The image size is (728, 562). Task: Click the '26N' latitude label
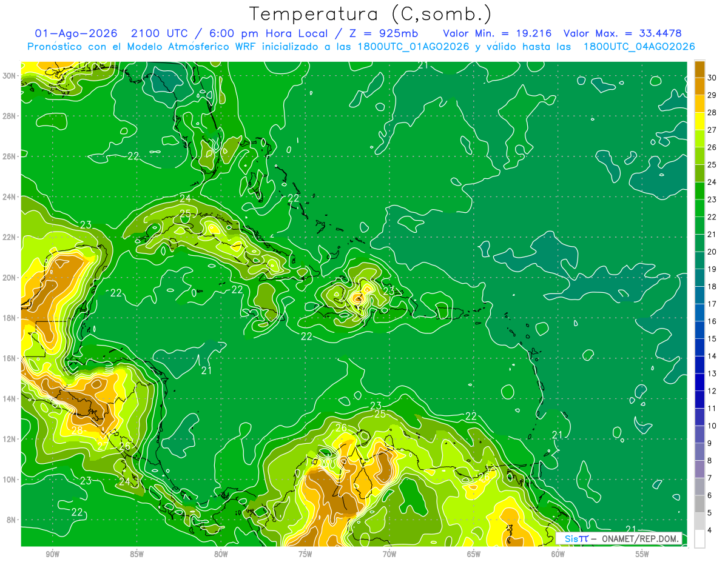click(x=10, y=156)
